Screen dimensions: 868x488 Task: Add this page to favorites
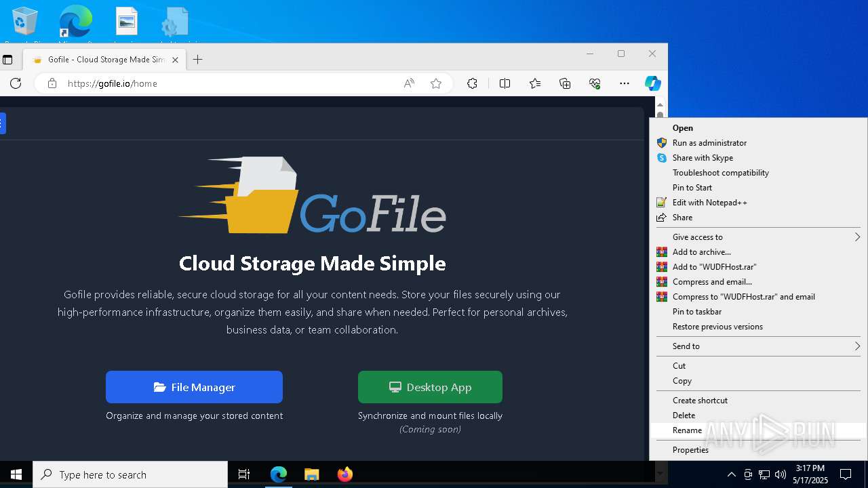click(436, 83)
